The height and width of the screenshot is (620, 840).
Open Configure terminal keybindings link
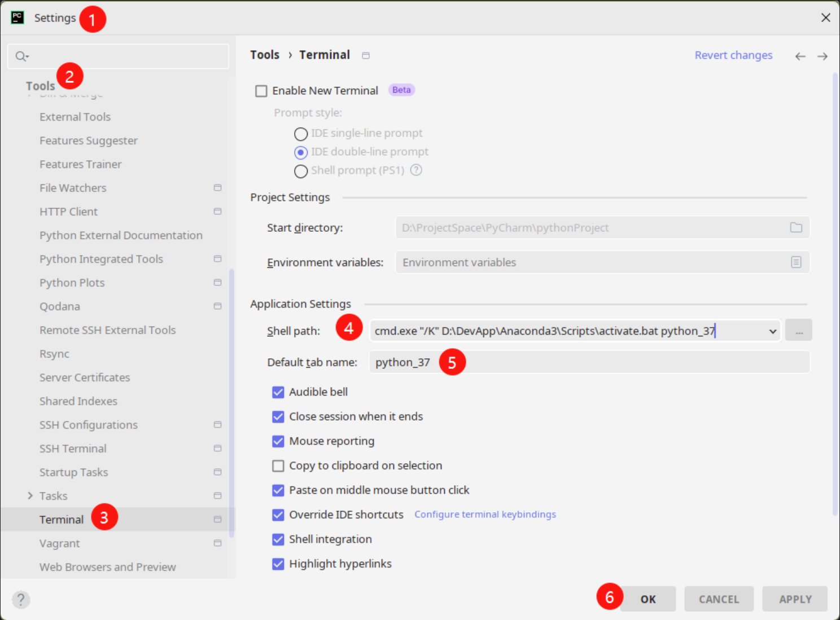coord(485,515)
